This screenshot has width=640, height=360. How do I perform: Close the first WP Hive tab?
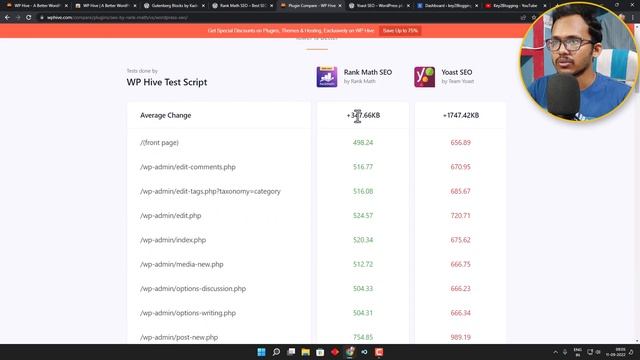click(67, 6)
